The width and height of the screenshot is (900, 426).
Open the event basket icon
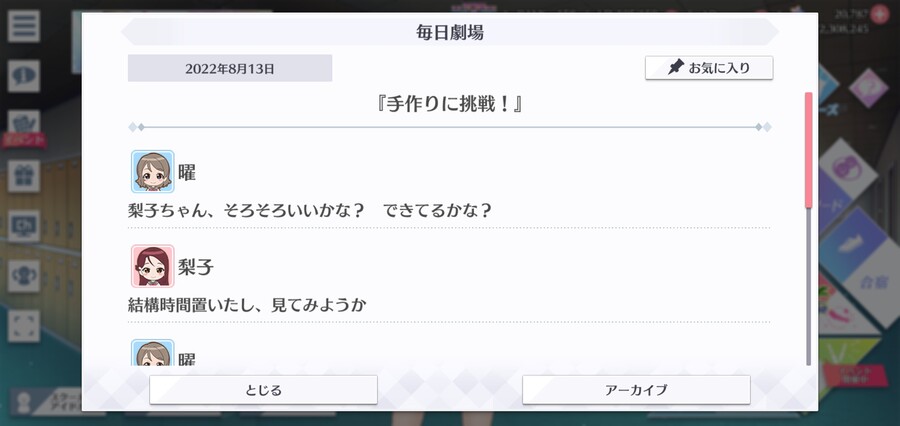pyautogui.click(x=24, y=123)
